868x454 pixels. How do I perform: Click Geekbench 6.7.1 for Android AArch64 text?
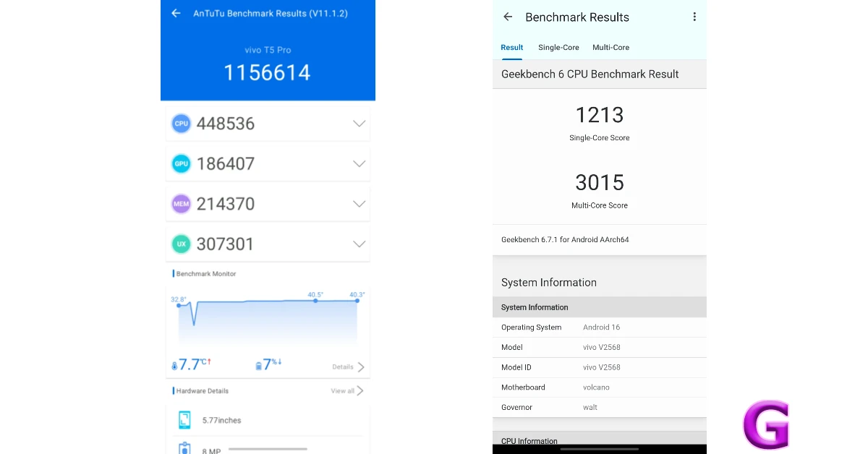point(565,239)
